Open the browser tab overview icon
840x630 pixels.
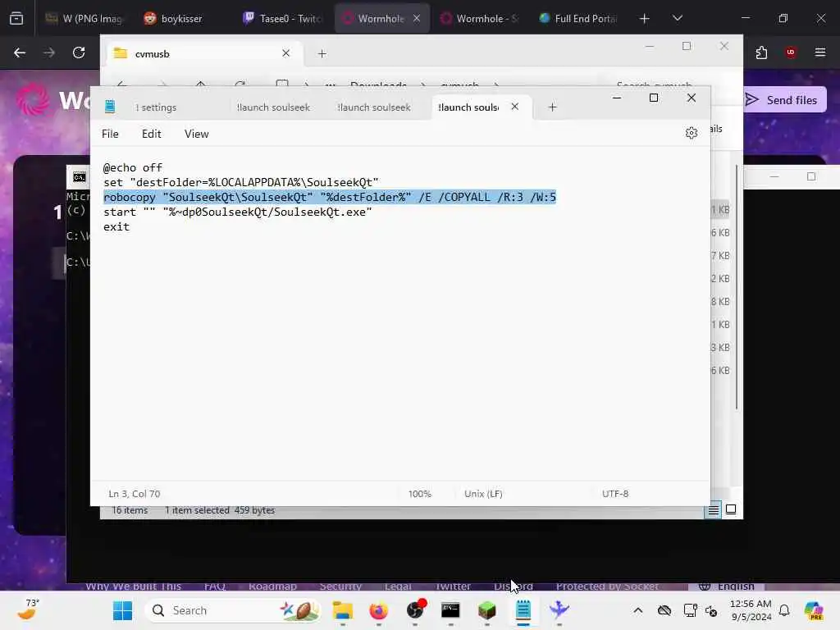point(16,19)
